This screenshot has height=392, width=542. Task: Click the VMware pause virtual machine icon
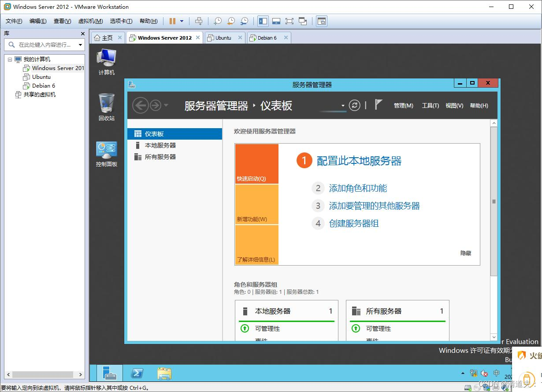pos(172,21)
